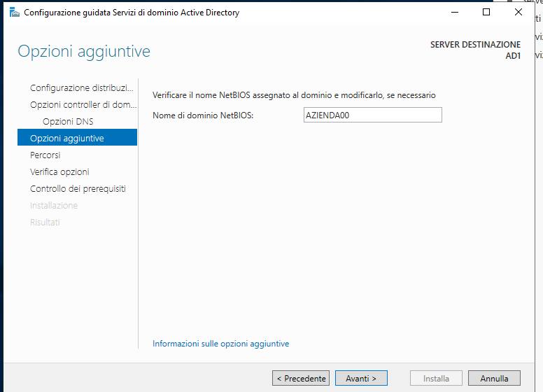Click the 'SERVER DESTINAZIONE' header text
543x392 pixels.
click(x=475, y=45)
